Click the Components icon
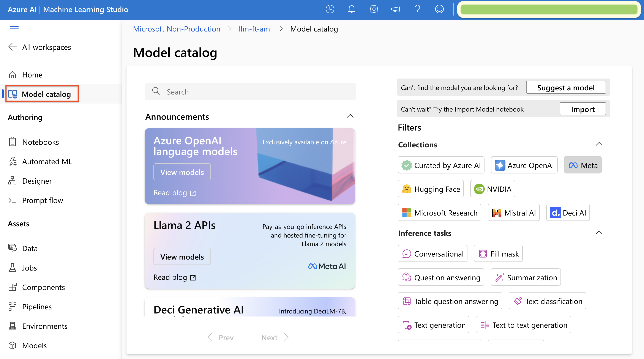Image resolution: width=644 pixels, height=359 pixels. pyautogui.click(x=13, y=287)
